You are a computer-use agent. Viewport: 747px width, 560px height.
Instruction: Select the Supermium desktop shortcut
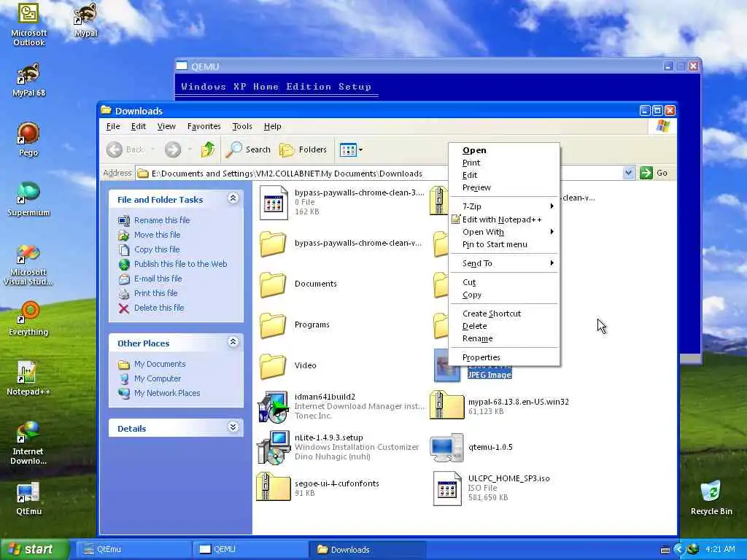click(x=28, y=199)
